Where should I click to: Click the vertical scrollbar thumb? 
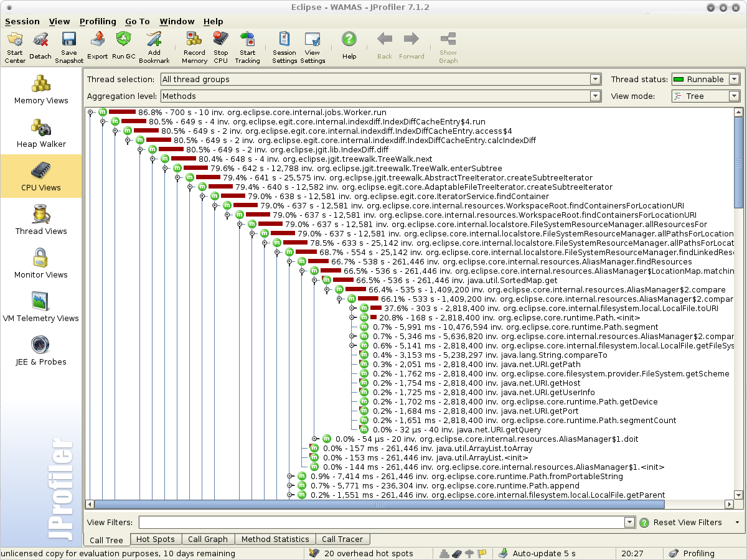point(738,162)
